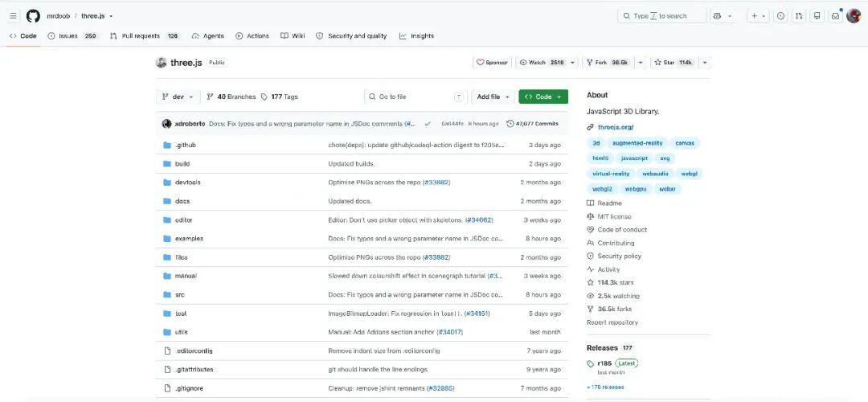Open the webgpu topic tag
Screen dimensions: 868x402
(636, 189)
